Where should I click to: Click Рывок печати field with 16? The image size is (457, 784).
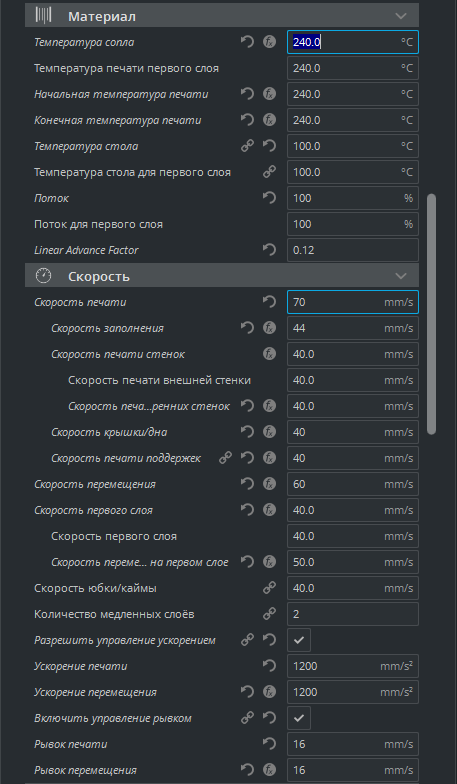(x=353, y=744)
